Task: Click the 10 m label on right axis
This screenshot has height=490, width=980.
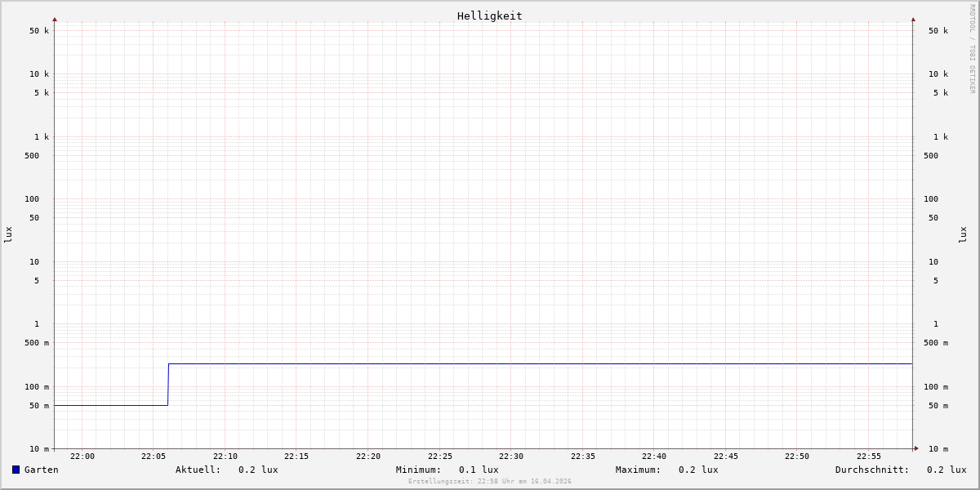Action: coord(938,449)
